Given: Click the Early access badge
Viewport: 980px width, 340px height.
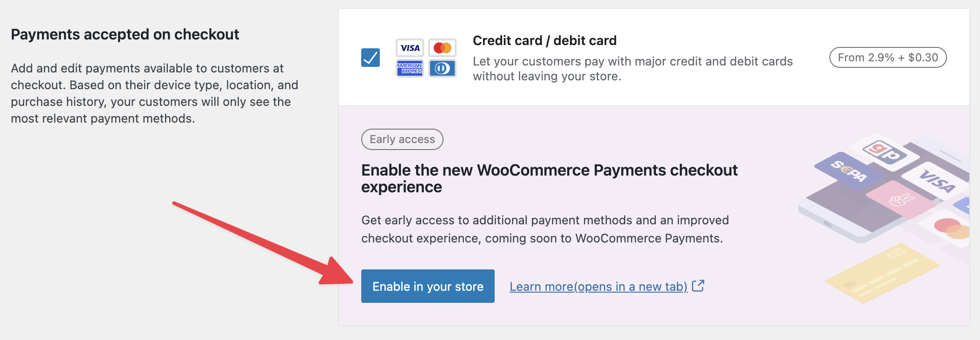Looking at the screenshot, I should click(x=402, y=139).
